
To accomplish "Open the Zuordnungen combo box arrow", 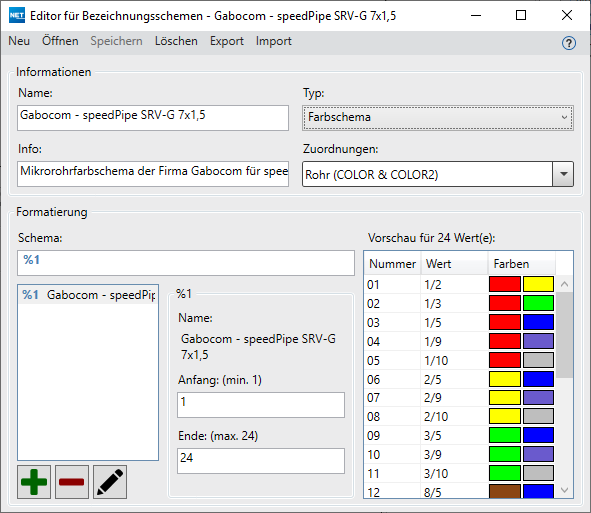I will point(563,174).
